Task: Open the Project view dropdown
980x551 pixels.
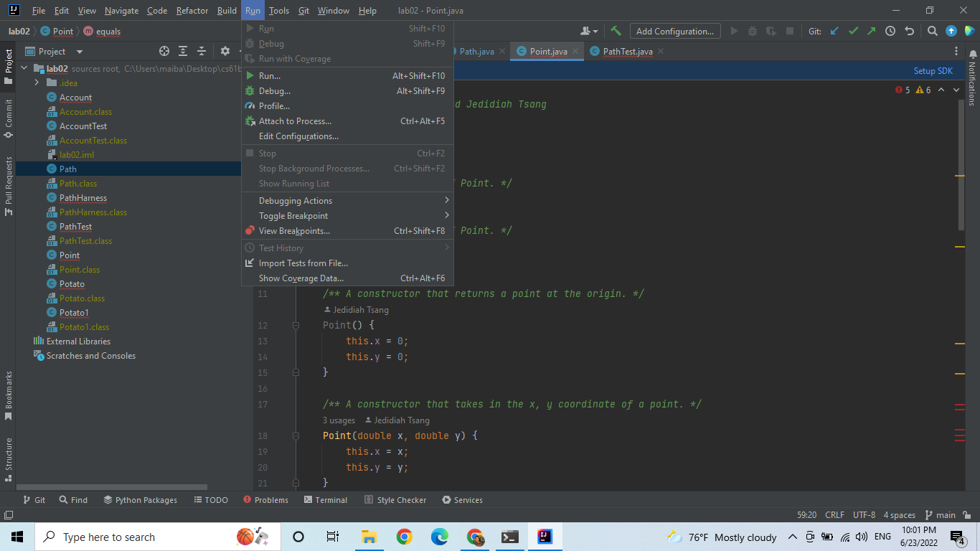Action: 80,52
